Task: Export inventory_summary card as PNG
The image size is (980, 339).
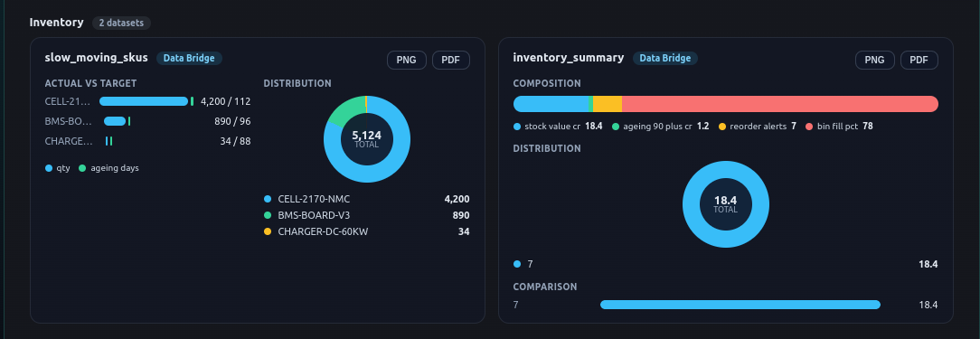Action: point(875,60)
